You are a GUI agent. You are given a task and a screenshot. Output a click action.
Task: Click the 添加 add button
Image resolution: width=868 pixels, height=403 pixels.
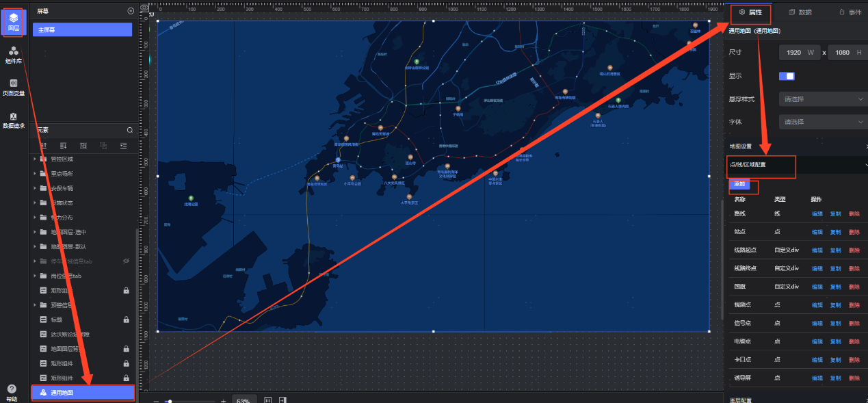[739, 185]
